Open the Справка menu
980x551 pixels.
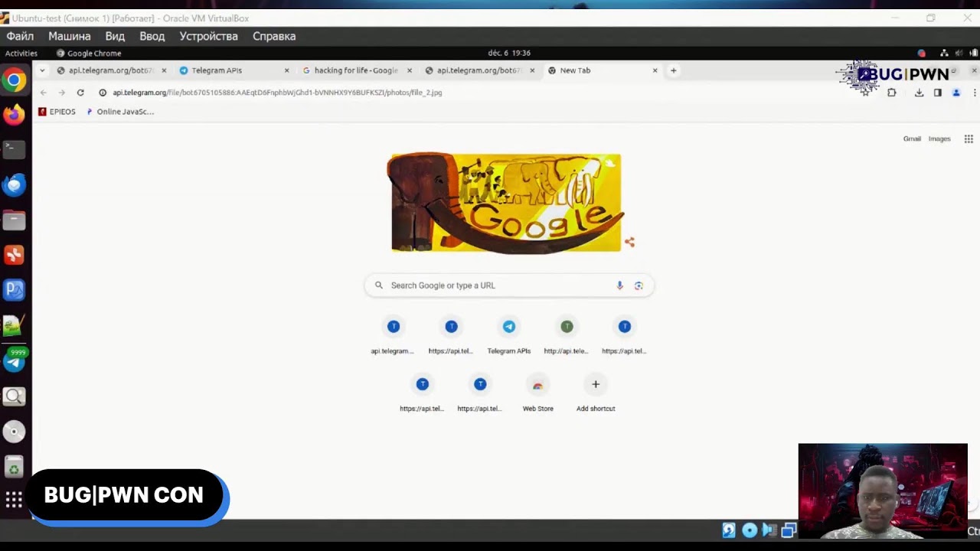pyautogui.click(x=274, y=36)
